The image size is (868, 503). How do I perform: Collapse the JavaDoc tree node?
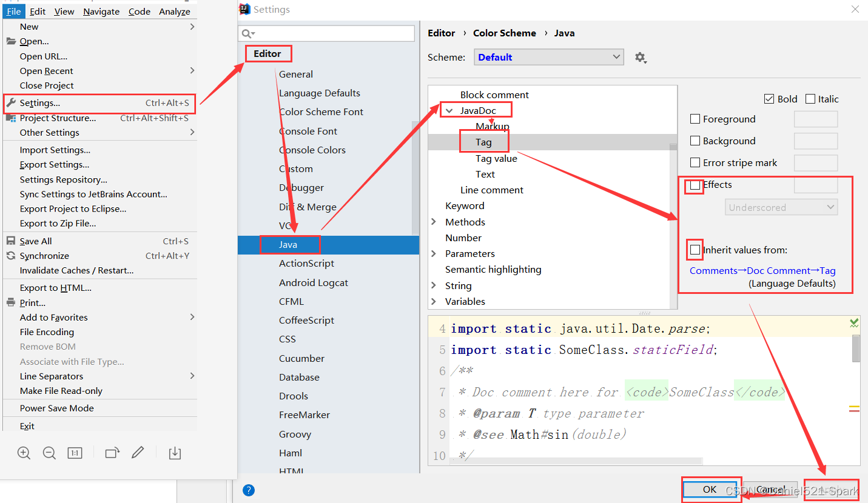(449, 111)
